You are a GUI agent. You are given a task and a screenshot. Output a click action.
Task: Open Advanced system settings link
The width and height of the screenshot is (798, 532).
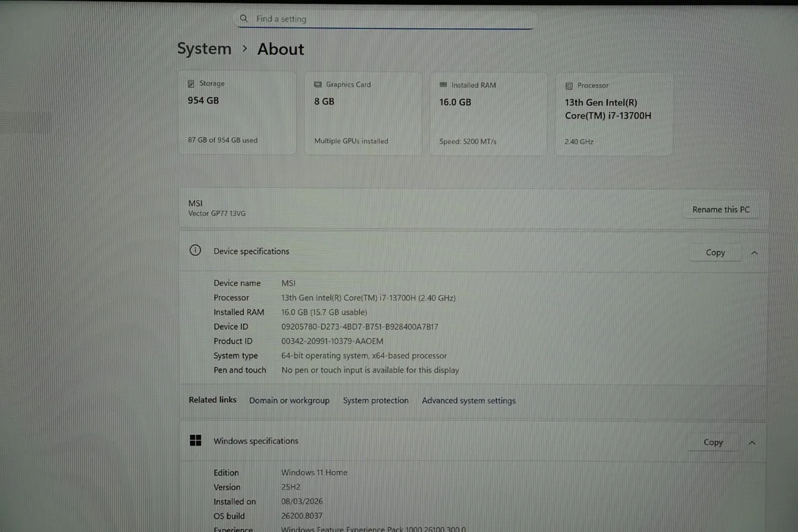468,400
